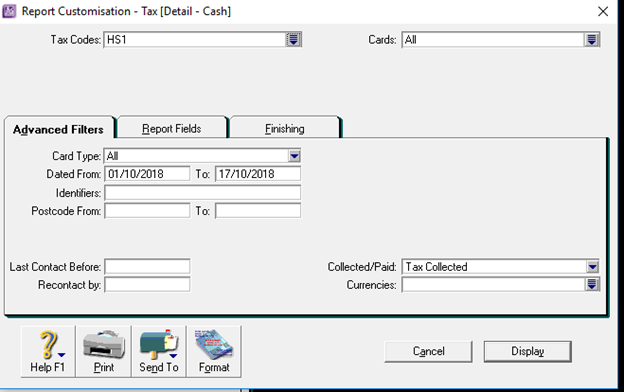Close the Report Customisation dialog
Screen dimensions: 624x392
pos(603,12)
